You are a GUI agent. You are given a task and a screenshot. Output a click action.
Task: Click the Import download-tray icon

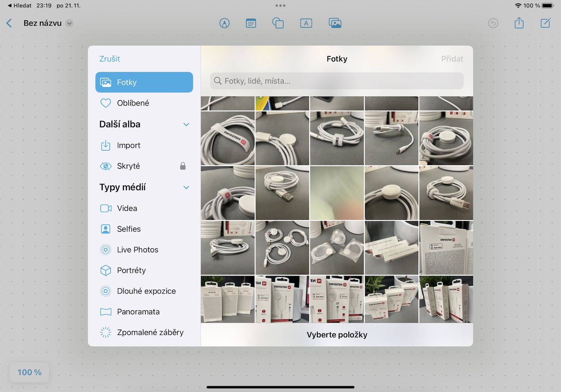point(106,145)
